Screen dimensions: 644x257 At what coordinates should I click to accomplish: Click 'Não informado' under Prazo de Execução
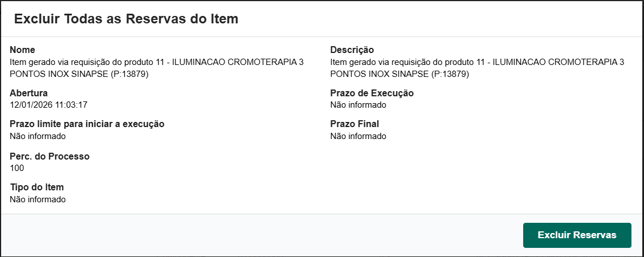click(x=358, y=105)
